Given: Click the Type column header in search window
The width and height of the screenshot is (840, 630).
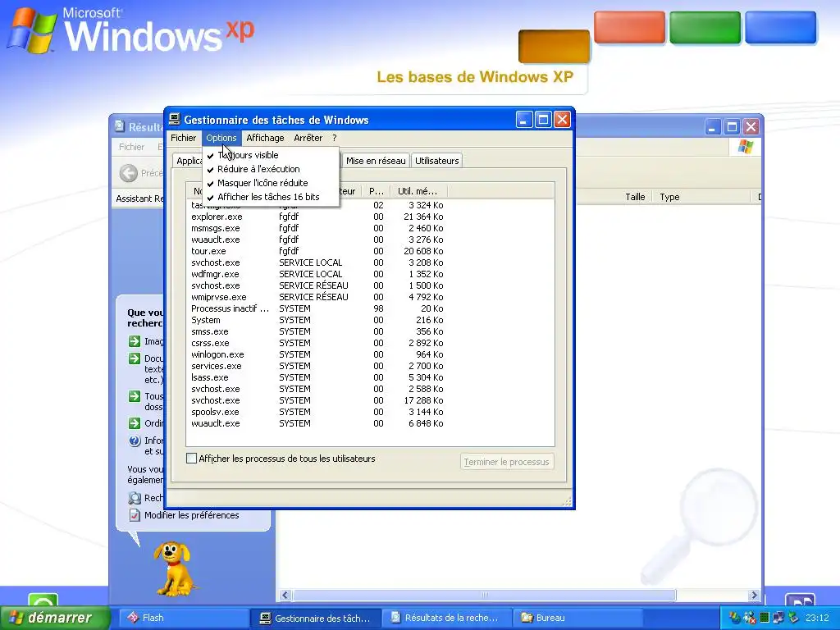Looking at the screenshot, I should click(701, 197).
